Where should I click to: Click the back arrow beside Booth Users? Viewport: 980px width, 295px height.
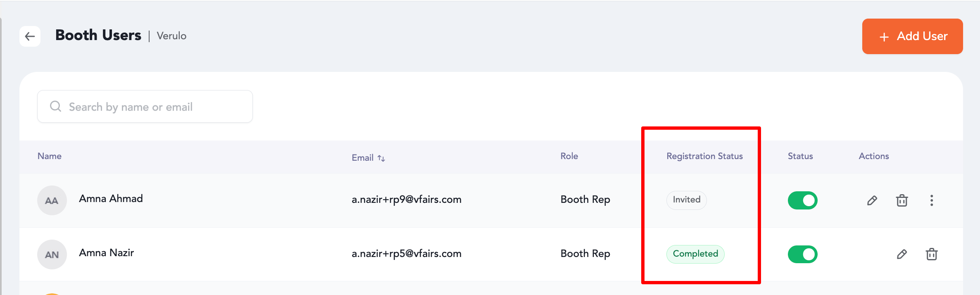(30, 36)
